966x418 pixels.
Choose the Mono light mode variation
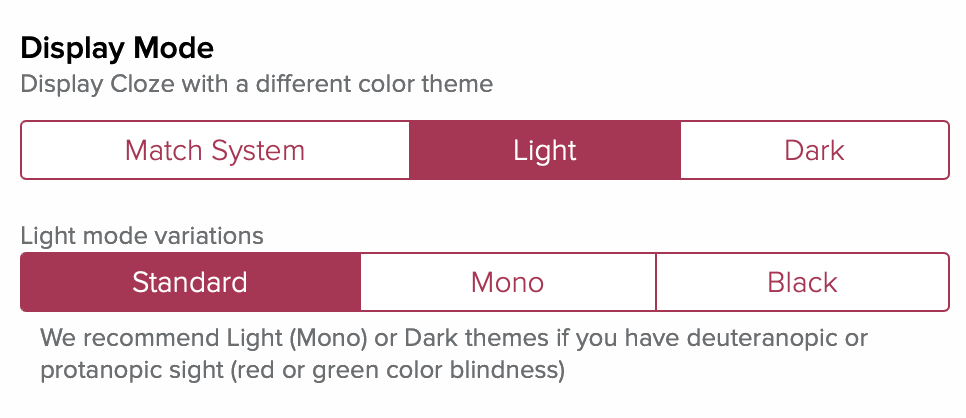508,282
